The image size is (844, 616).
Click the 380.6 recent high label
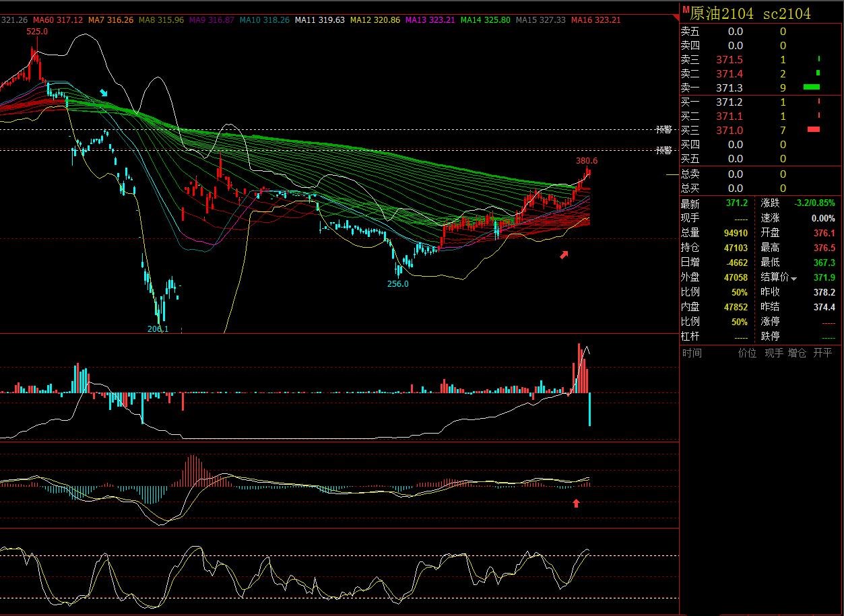point(587,161)
